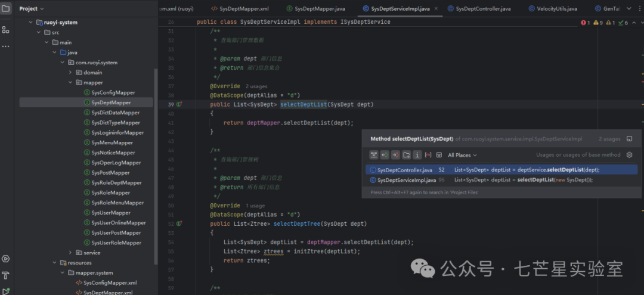Toggle show import statements filter
The image size is (644, 295).
(407, 155)
